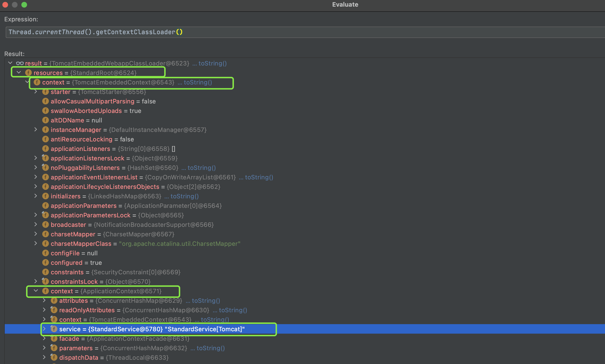Expand the initializers LinkedHashMap node
This screenshot has height=364, width=605.
pos(36,196)
